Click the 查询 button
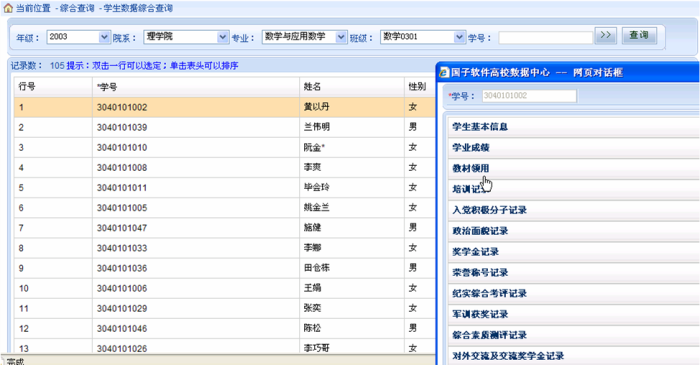The image size is (700, 365). click(x=639, y=35)
